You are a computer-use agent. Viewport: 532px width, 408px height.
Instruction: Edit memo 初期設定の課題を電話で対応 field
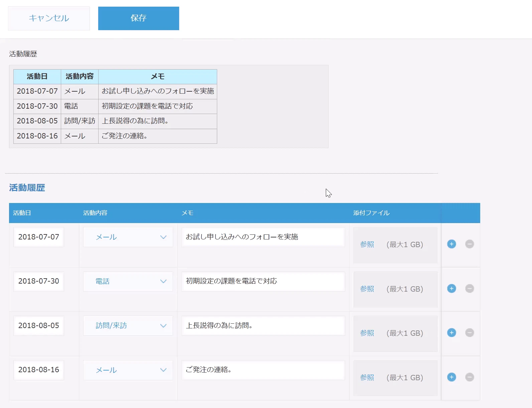click(263, 281)
